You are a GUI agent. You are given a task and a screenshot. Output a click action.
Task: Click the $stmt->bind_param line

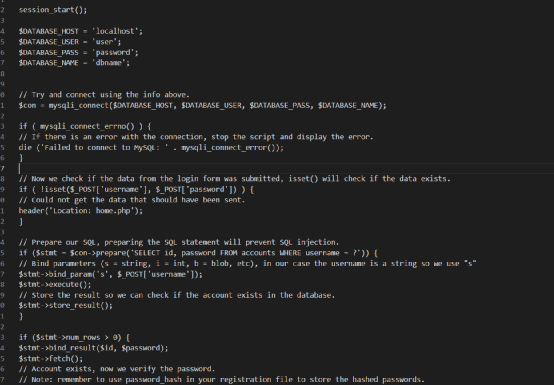(x=111, y=274)
